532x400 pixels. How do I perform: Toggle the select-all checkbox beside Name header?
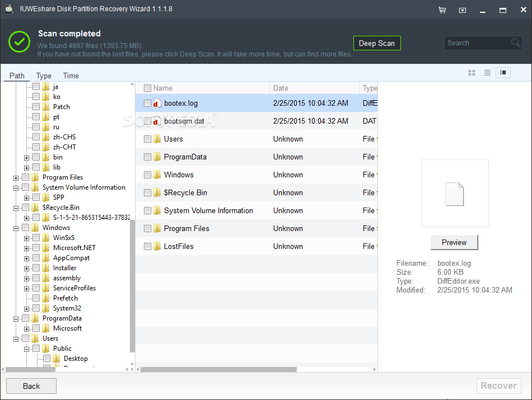(147, 88)
